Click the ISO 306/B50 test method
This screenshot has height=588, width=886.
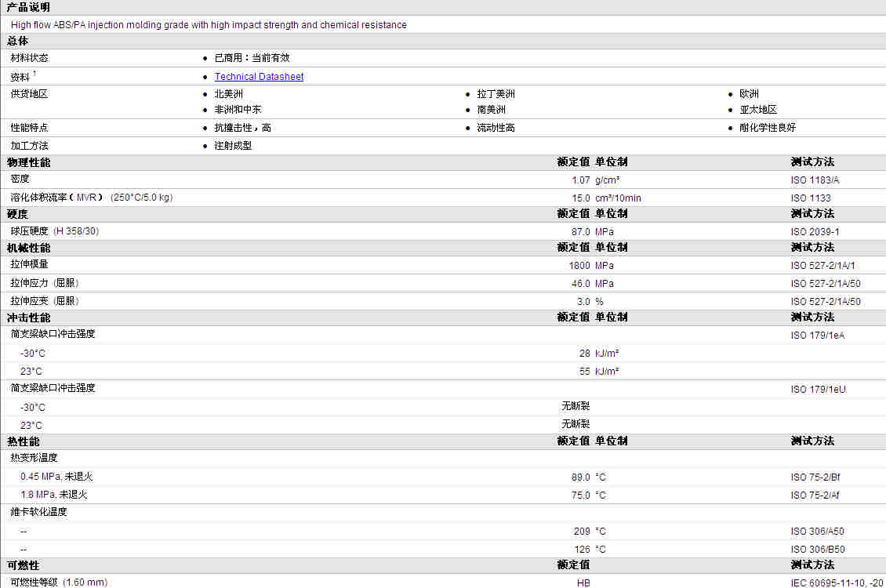coord(818,550)
